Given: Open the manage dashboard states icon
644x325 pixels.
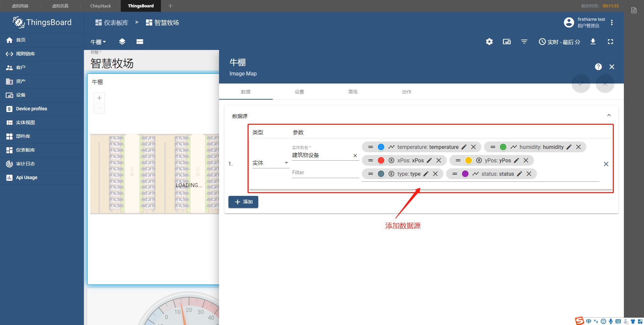Looking at the screenshot, I should point(506,42).
